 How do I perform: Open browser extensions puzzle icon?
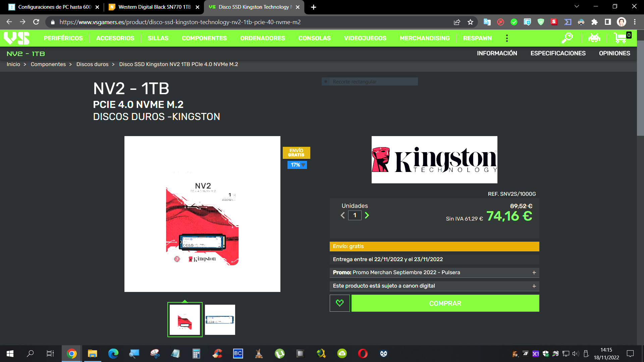tap(594, 22)
